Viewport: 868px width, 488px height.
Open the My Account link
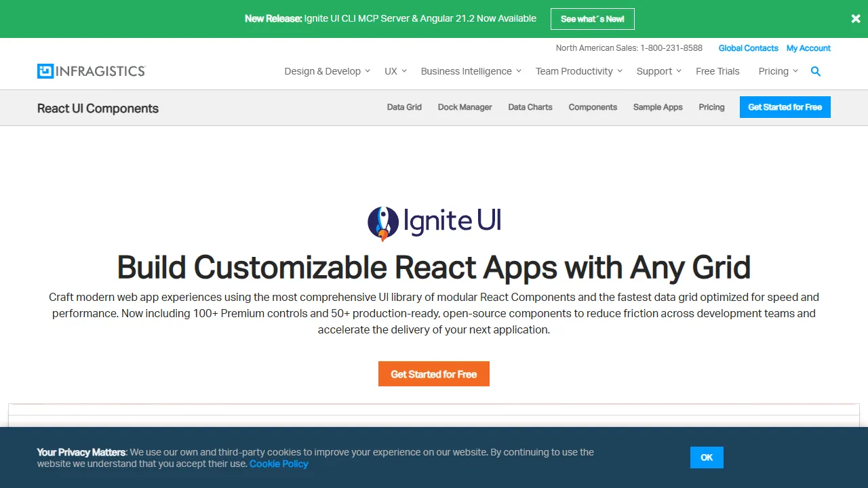coord(808,48)
